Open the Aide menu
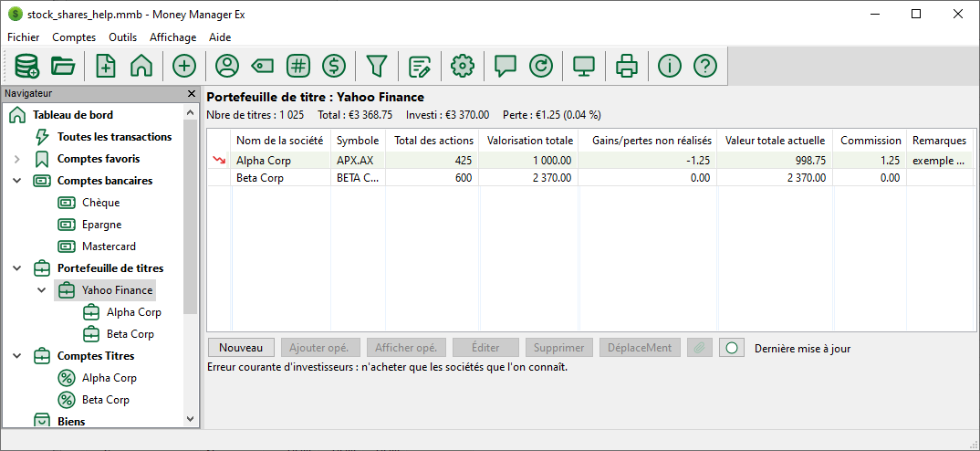This screenshot has height=451, width=980. pyautogui.click(x=220, y=37)
